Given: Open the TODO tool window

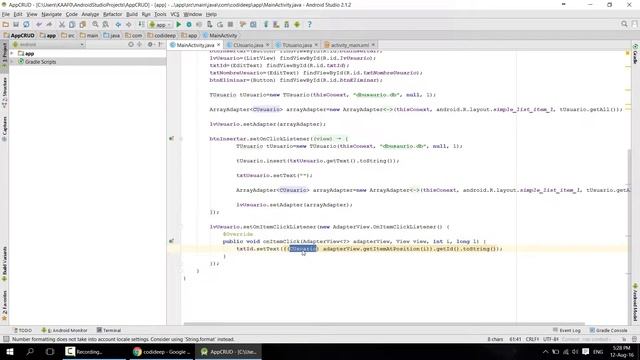Looking at the screenshot, I should pos(23,330).
